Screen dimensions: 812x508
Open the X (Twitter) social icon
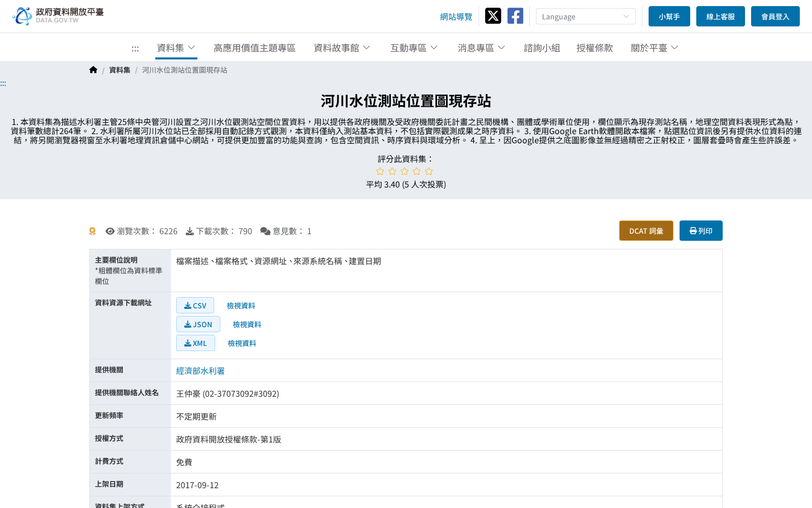tap(493, 16)
